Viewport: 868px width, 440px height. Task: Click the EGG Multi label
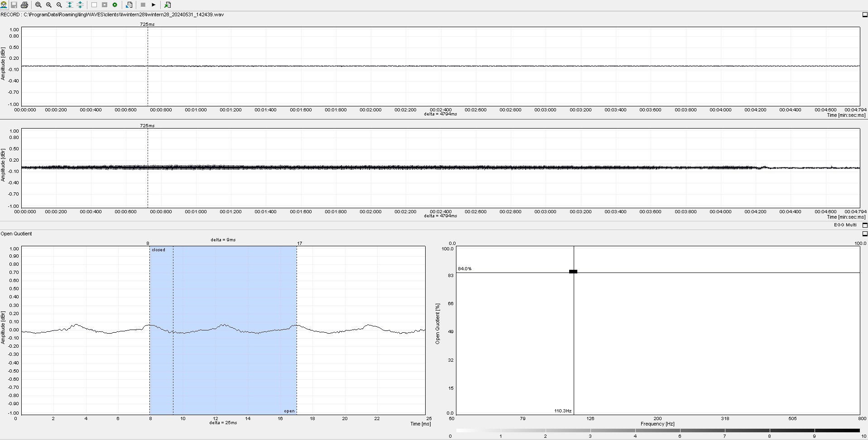[845, 225]
